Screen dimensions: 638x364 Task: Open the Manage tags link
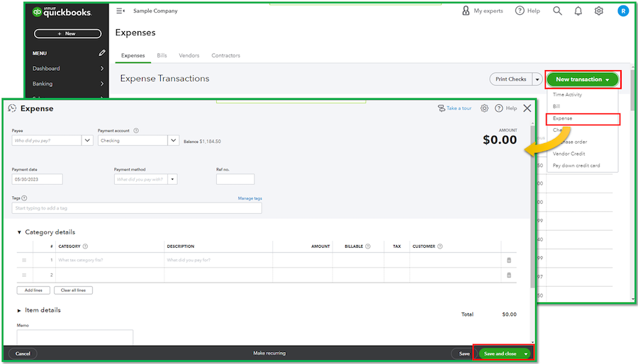250,198
